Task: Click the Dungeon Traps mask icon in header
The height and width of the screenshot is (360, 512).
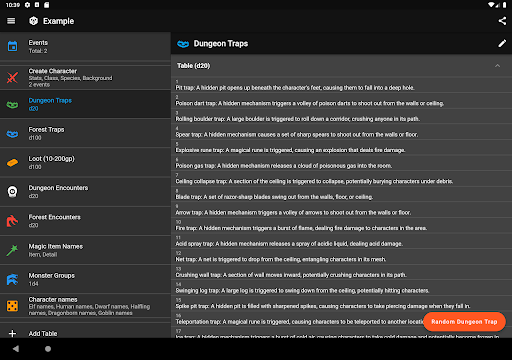Action: (x=183, y=44)
